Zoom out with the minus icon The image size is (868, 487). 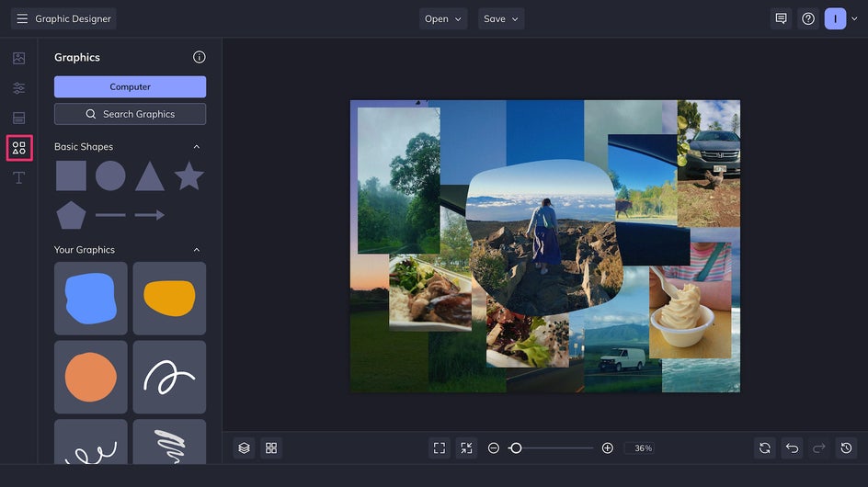[494, 448]
